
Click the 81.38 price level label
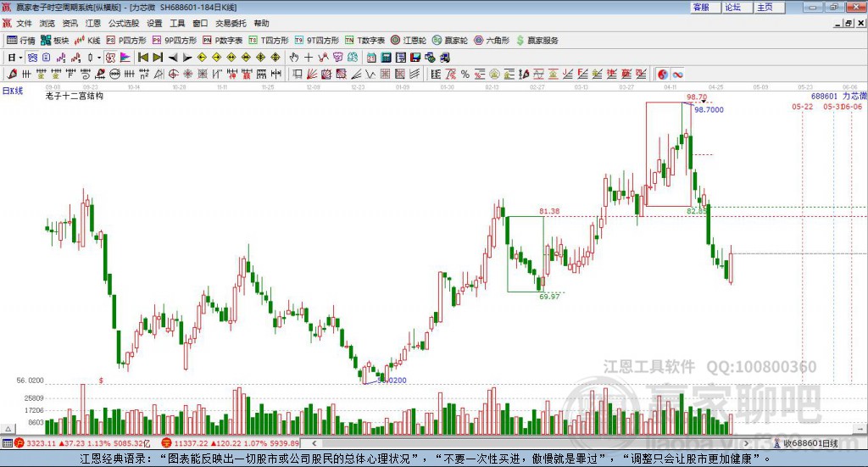tap(549, 211)
